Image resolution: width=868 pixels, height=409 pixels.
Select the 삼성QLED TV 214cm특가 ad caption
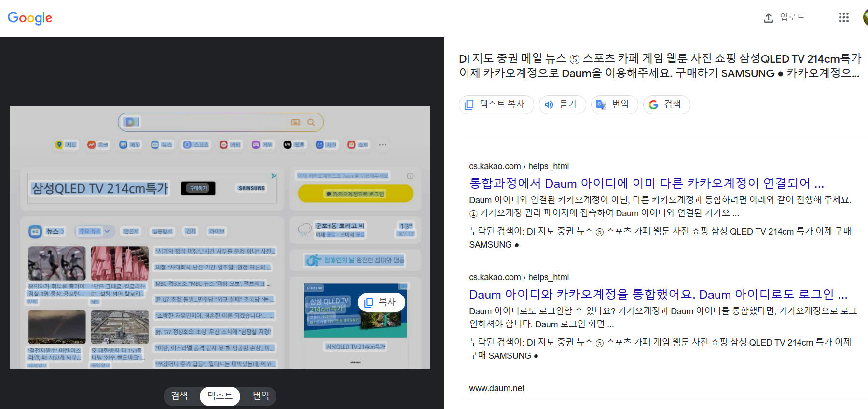(356, 347)
